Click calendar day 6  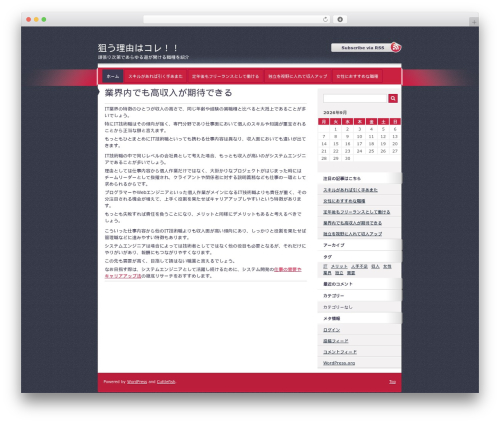tap(395, 129)
